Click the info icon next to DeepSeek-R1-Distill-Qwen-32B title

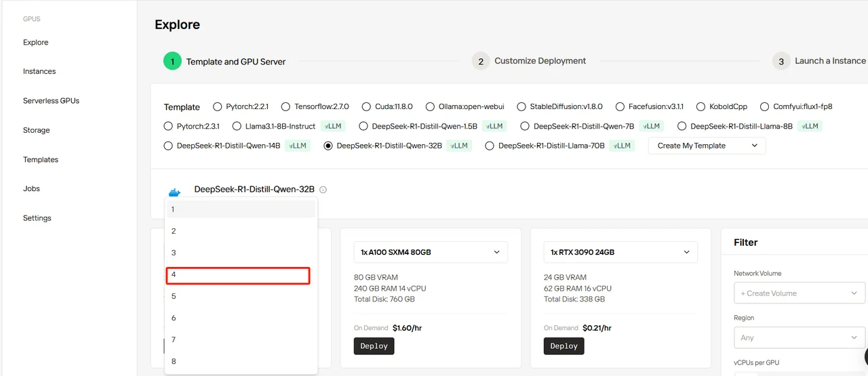click(323, 190)
